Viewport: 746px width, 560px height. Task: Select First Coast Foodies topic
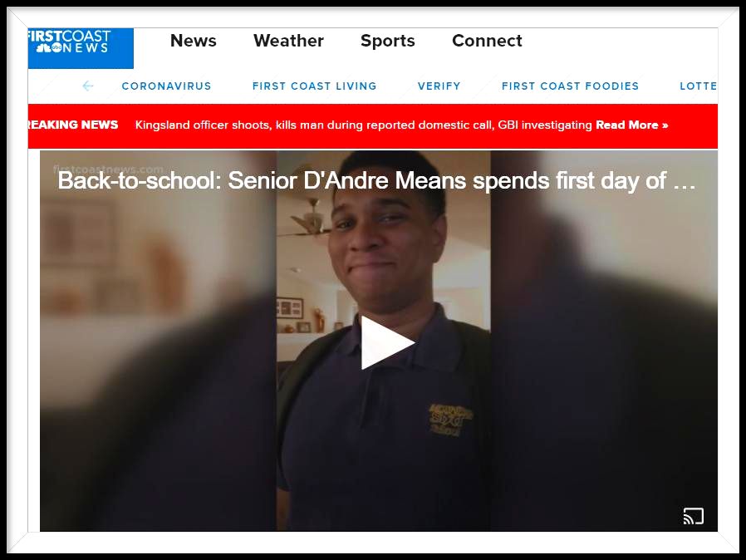click(x=570, y=86)
